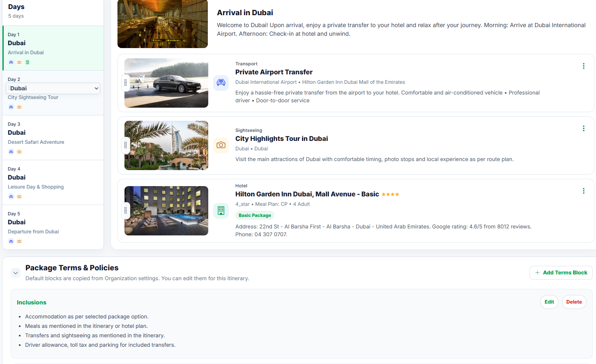Image resolution: width=596 pixels, height=364 pixels.
Task: Click the Arrival in Dubai heading
Action: pos(245,13)
